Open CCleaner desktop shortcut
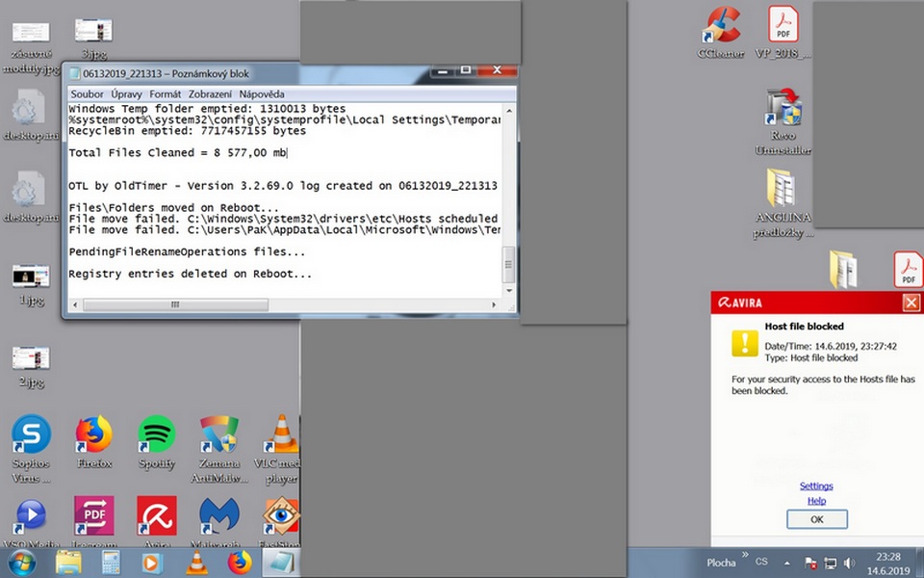The image size is (924, 578). [x=721, y=27]
